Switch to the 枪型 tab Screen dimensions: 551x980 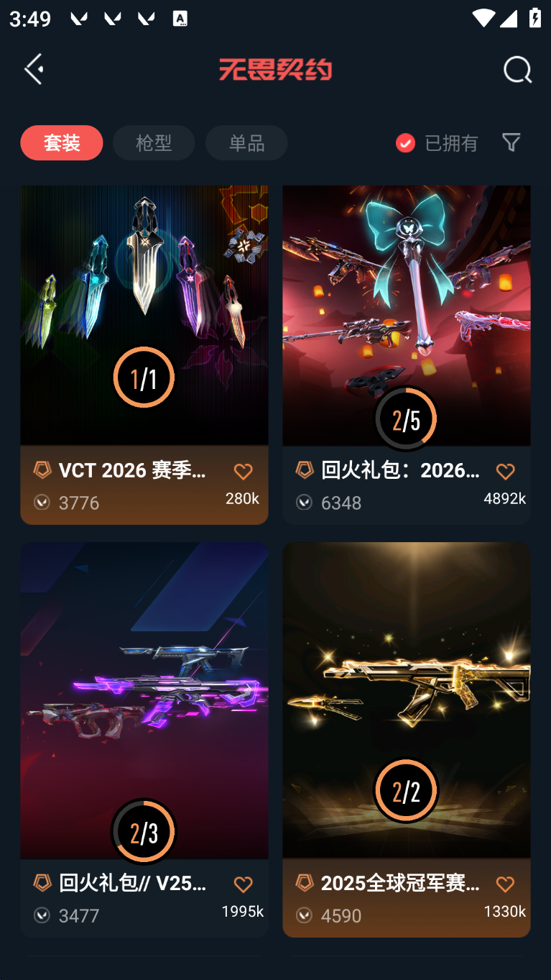[154, 142]
